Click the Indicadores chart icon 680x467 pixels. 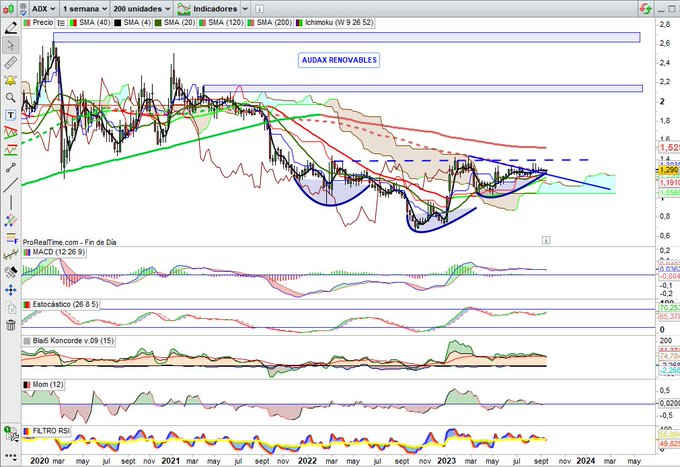tap(184, 9)
